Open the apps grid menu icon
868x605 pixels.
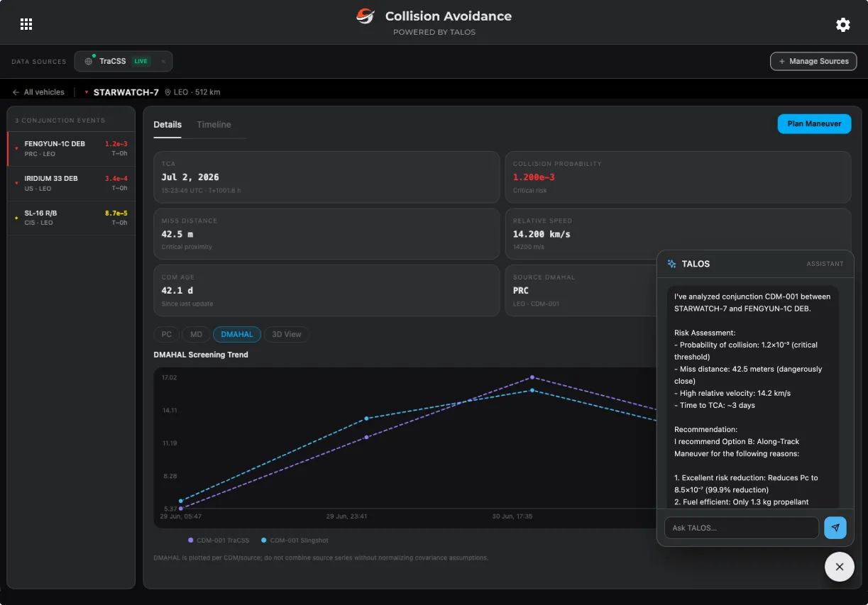[26, 24]
